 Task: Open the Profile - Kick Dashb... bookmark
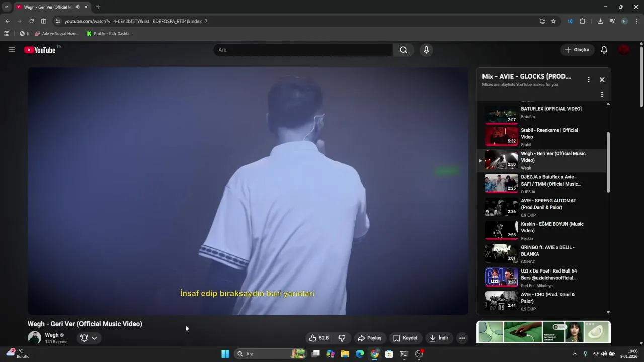click(109, 34)
